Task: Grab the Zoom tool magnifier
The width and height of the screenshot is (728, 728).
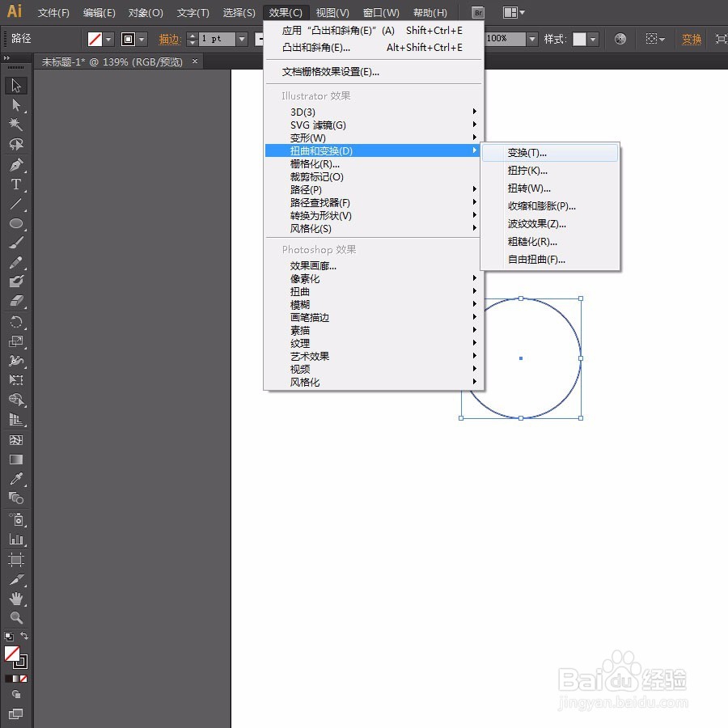Action: click(16, 617)
